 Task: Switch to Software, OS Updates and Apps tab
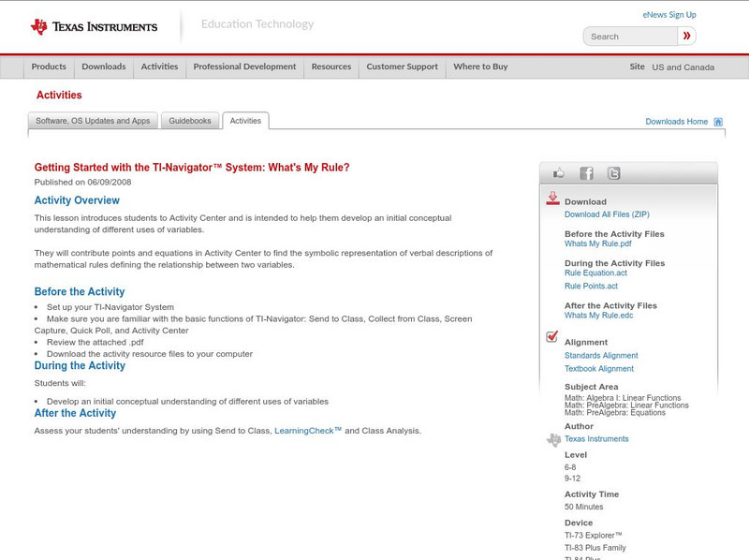93,121
